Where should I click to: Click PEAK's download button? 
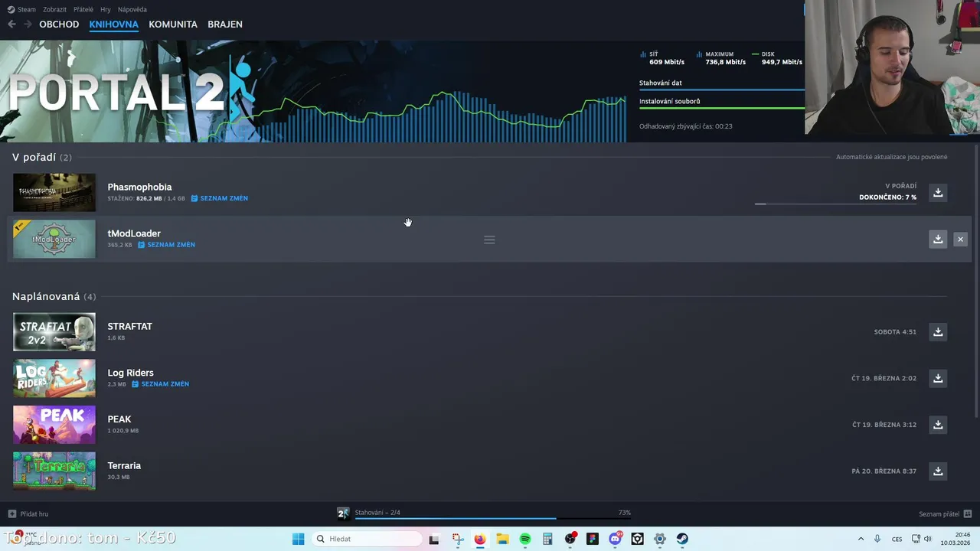tap(938, 425)
